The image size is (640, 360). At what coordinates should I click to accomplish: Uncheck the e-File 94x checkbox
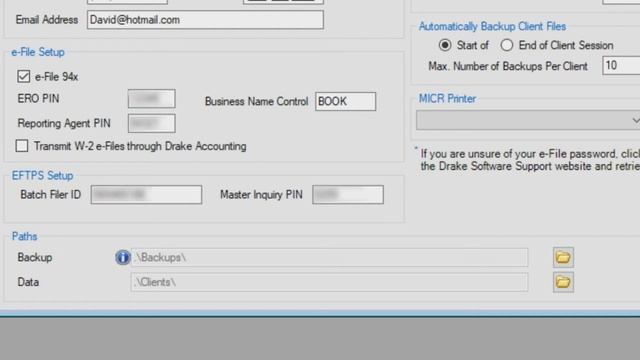point(24,76)
